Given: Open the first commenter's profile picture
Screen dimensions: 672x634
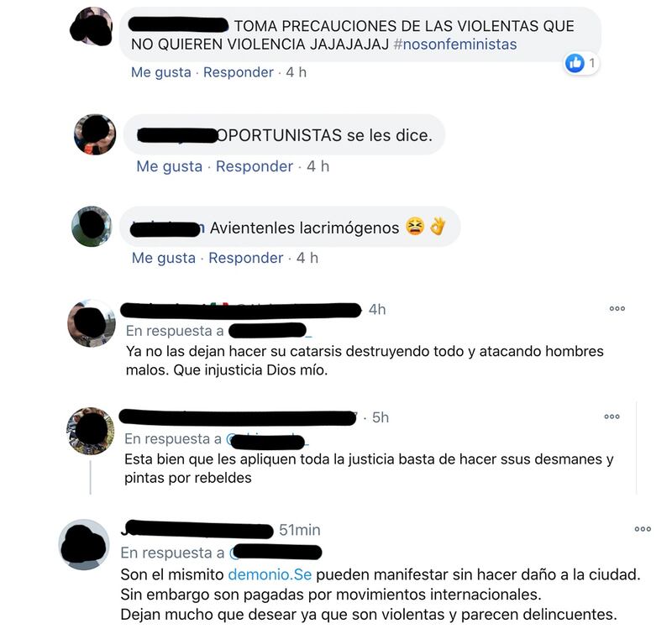Looking at the screenshot, I should (92, 27).
